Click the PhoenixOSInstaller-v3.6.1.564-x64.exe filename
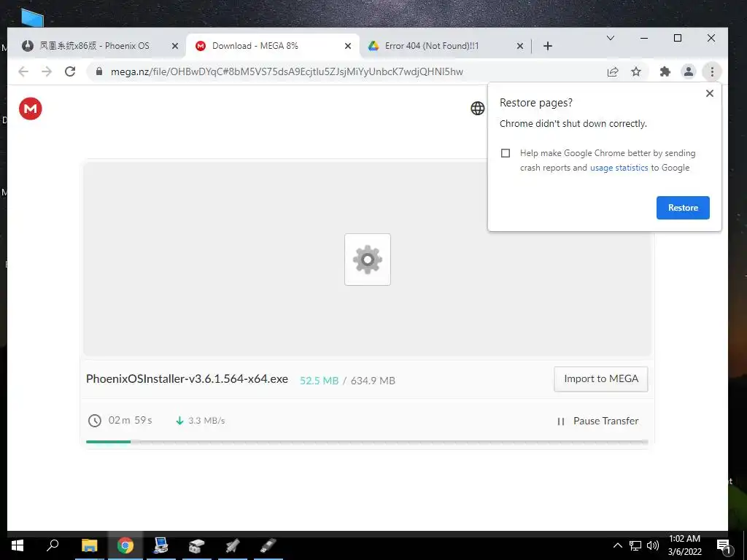 pyautogui.click(x=187, y=379)
